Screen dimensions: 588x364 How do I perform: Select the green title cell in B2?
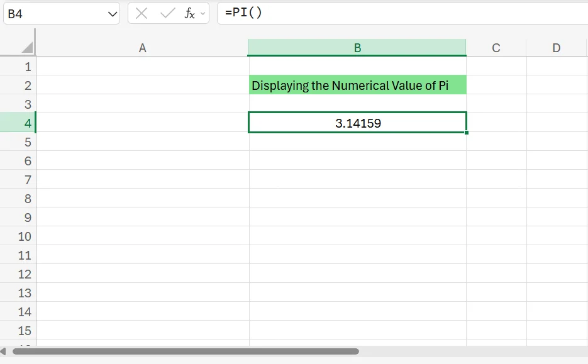tap(357, 85)
